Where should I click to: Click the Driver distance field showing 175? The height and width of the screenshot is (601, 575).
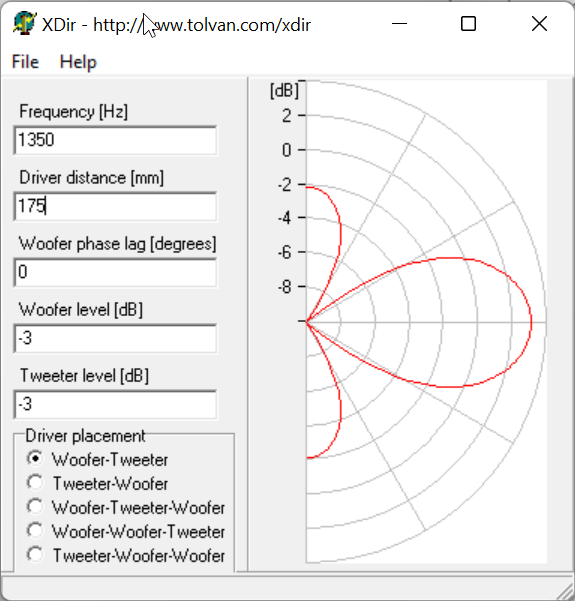[115, 207]
